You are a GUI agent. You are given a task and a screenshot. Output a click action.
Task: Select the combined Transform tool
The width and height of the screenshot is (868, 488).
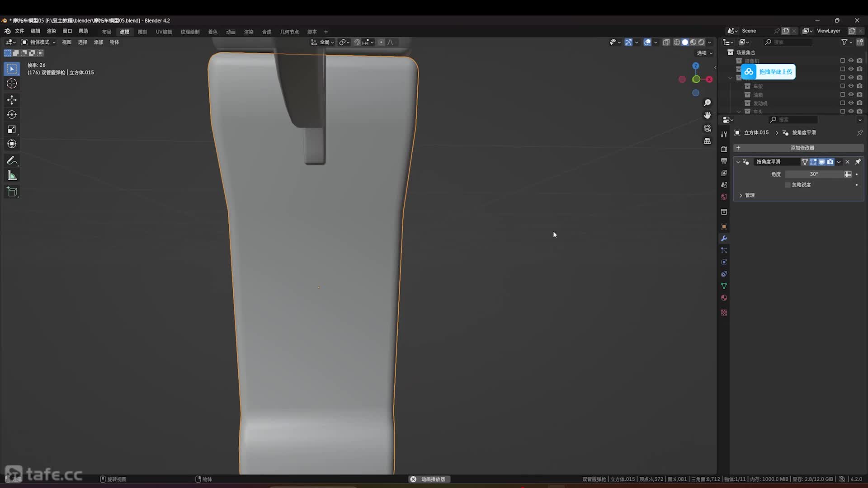[12, 144]
